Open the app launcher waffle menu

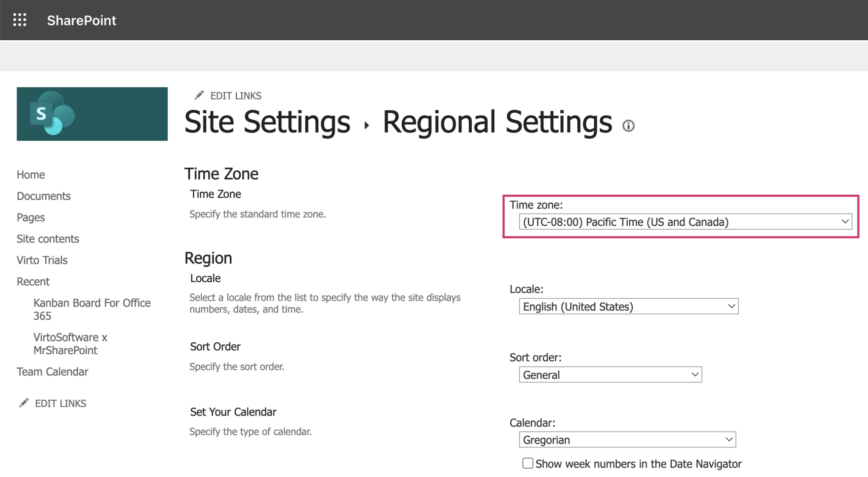(x=19, y=20)
